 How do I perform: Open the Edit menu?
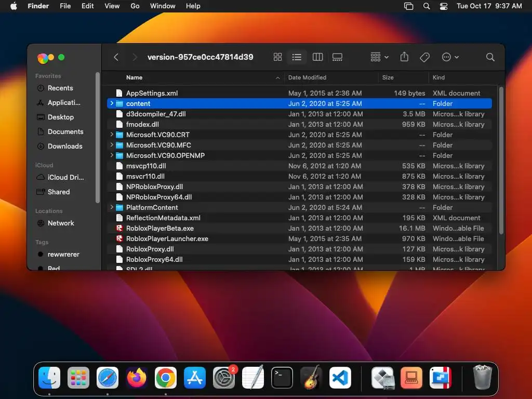pyautogui.click(x=87, y=6)
